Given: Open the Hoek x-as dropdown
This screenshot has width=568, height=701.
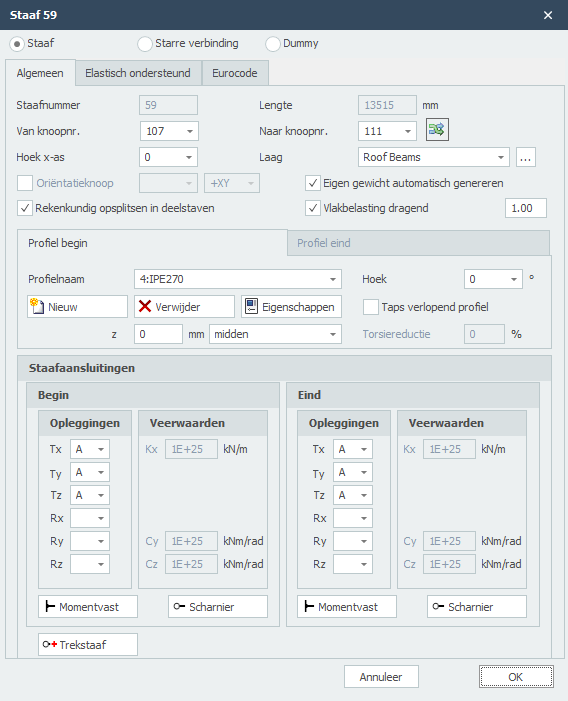Looking at the screenshot, I should 189,157.
